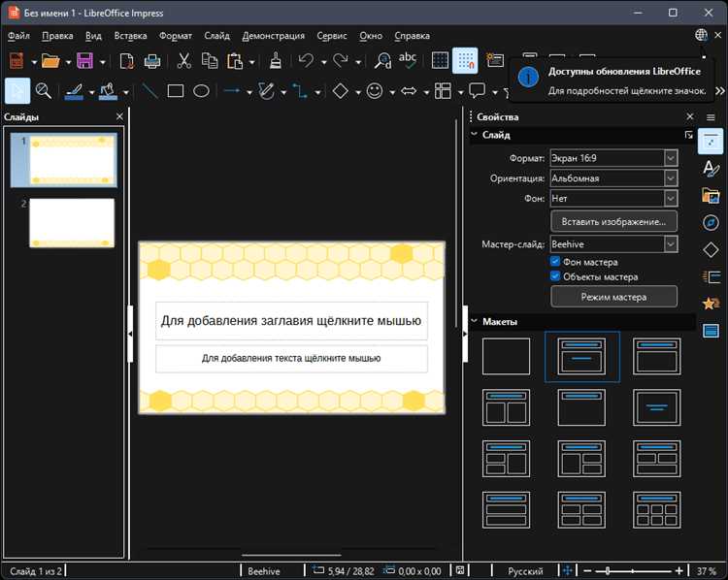Viewport: 728px width, 580px height.
Task: Activate the Select arrow tool
Action: (x=17, y=91)
